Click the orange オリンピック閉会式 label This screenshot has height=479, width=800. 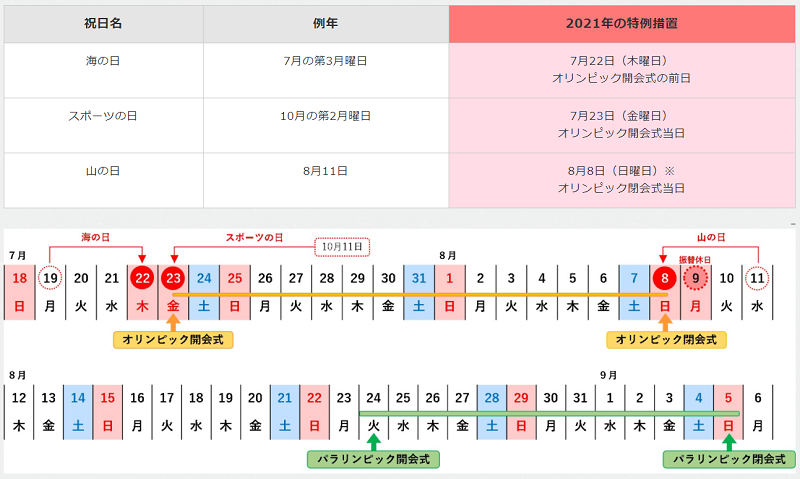point(666,340)
